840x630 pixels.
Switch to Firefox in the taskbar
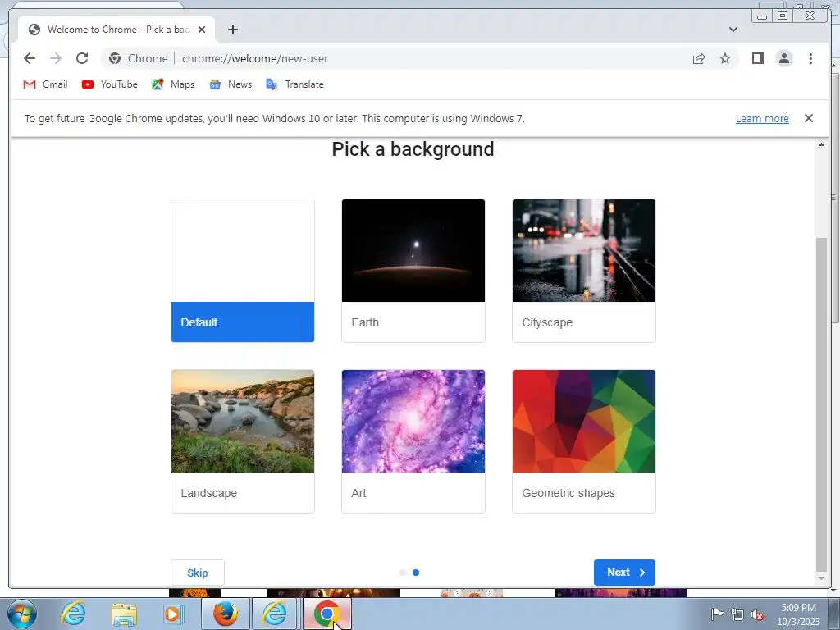click(x=226, y=614)
